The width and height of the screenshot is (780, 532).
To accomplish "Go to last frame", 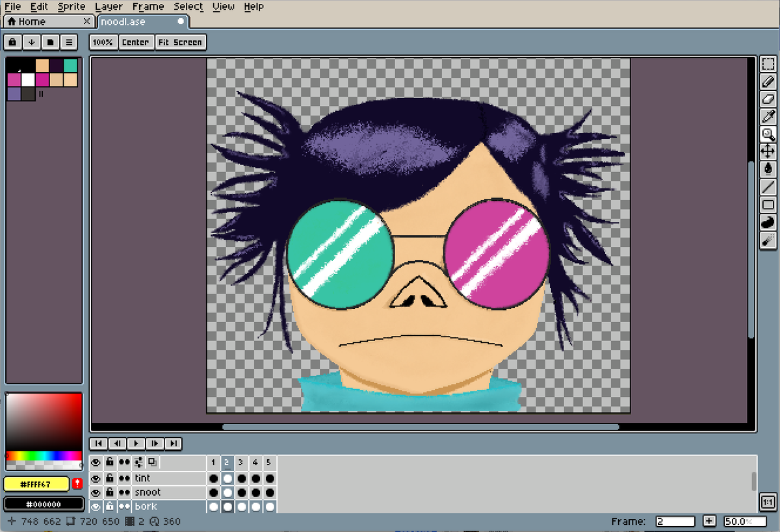I will tap(173, 444).
